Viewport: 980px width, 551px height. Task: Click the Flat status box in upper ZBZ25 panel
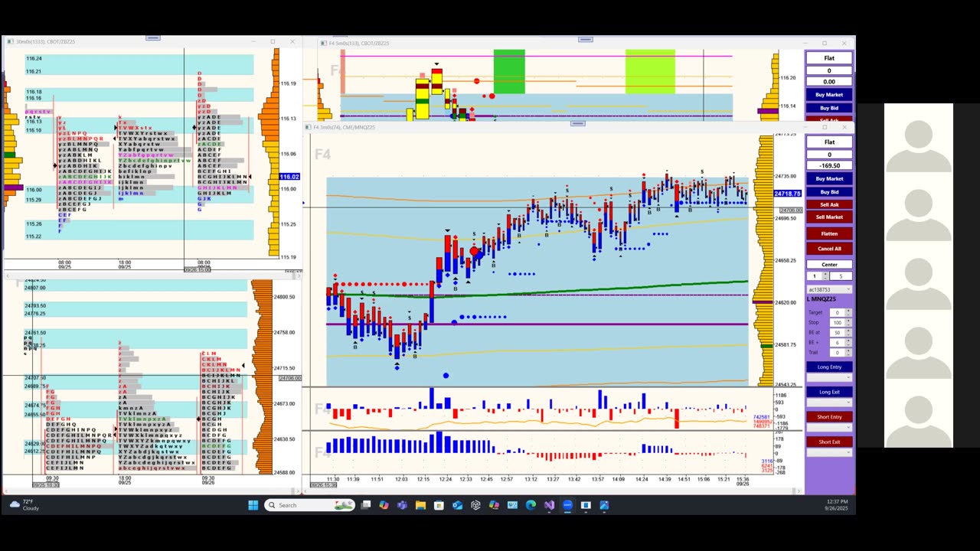coord(829,58)
